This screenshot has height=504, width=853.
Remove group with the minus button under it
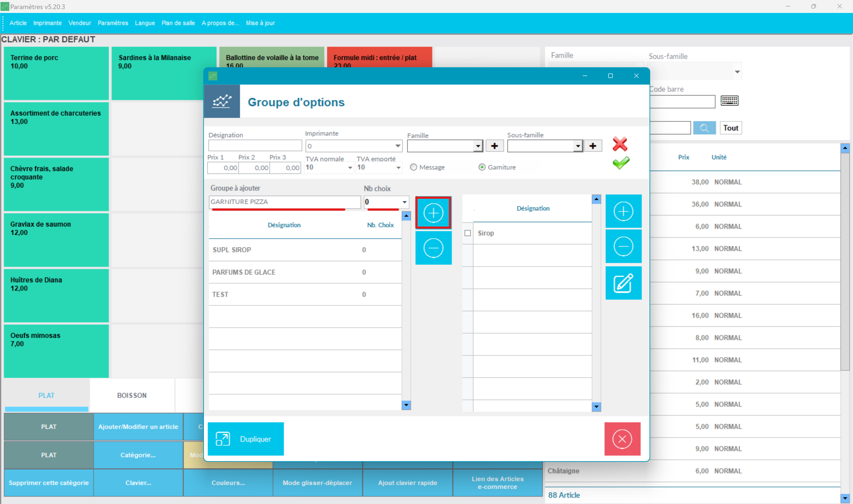(x=433, y=248)
